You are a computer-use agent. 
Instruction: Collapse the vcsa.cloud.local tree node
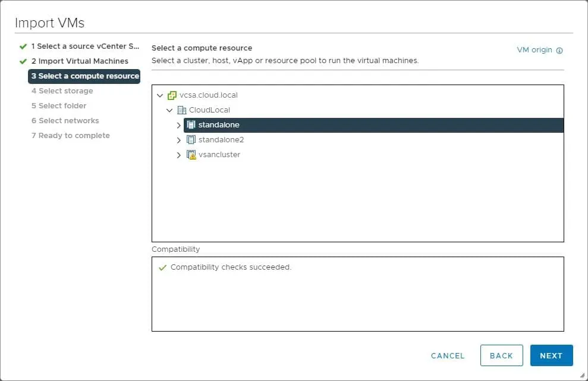159,95
